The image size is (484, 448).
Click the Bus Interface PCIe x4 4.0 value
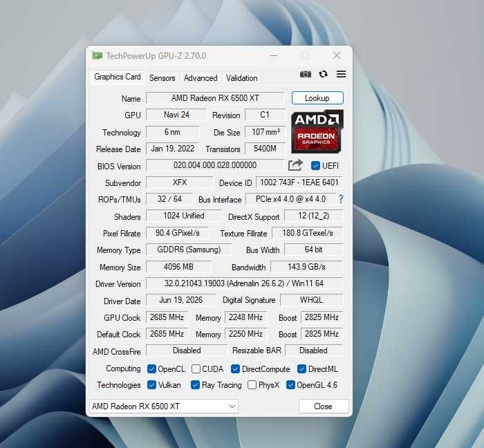coord(290,199)
